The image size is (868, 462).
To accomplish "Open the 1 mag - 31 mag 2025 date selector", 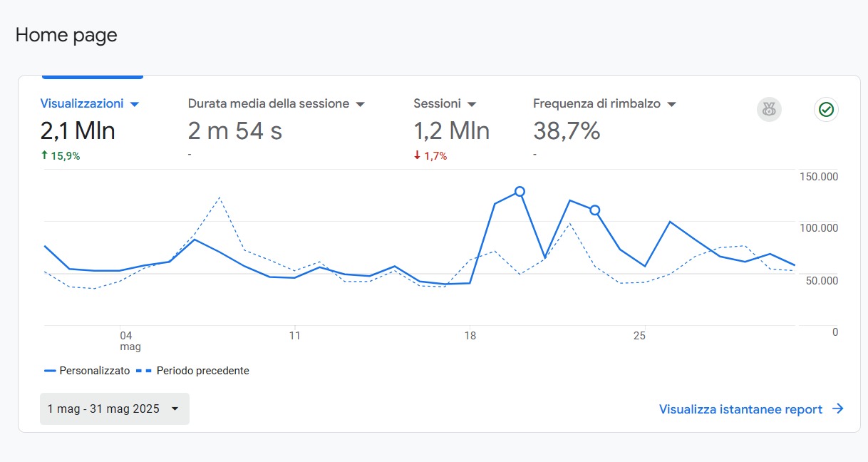I will [x=115, y=409].
